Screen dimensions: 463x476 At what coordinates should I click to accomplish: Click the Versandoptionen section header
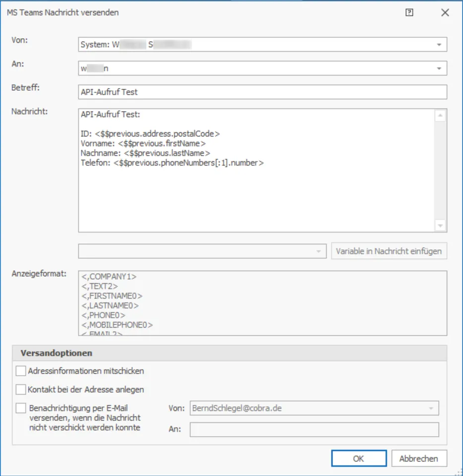229,353
